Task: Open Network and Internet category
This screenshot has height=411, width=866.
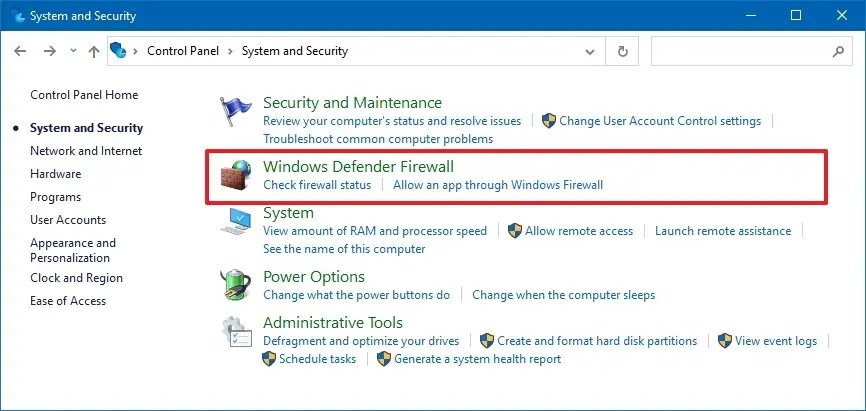Action: 86,151
